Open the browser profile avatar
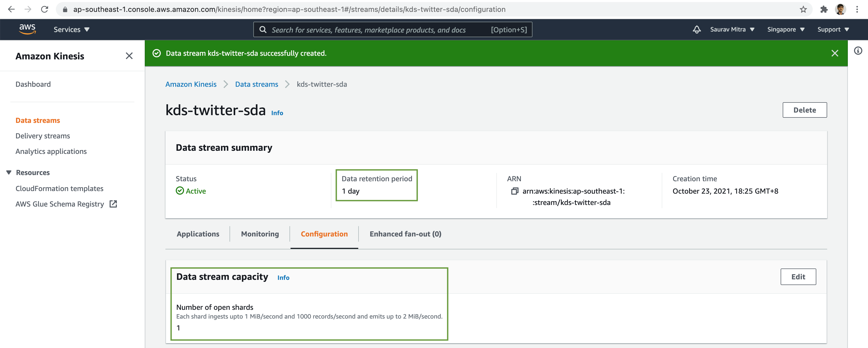Screen dimensions: 868x348 (x=840, y=10)
